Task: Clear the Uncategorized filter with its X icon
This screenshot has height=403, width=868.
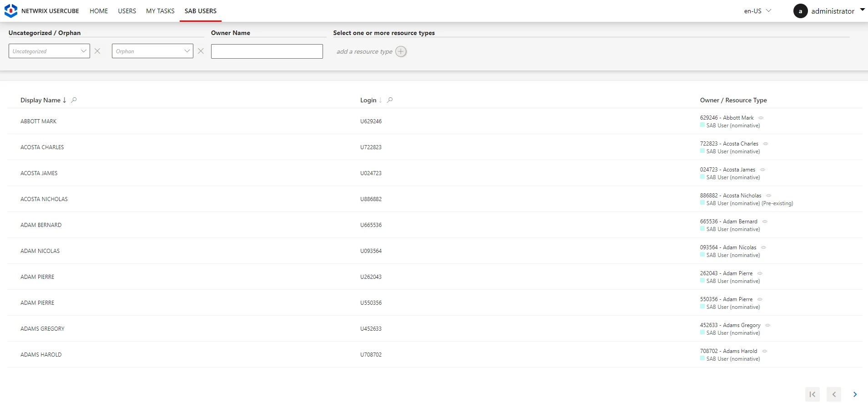Action: click(97, 51)
